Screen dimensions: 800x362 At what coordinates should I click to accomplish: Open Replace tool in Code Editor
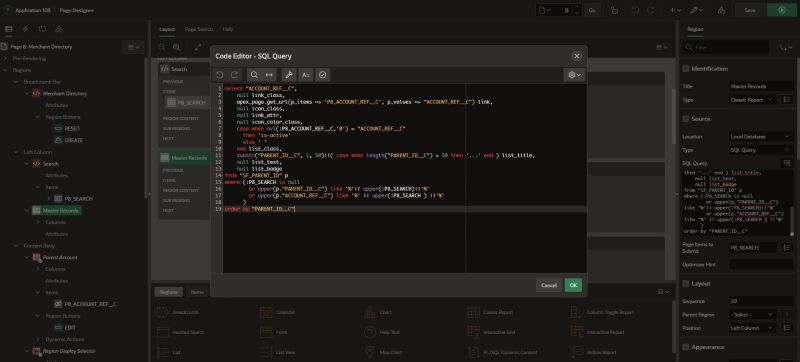coord(269,75)
